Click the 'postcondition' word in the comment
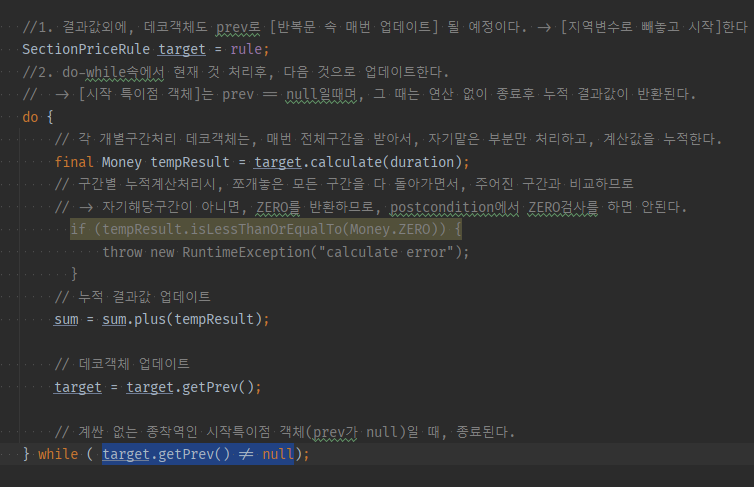The height and width of the screenshot is (487, 754). [x=441, y=207]
